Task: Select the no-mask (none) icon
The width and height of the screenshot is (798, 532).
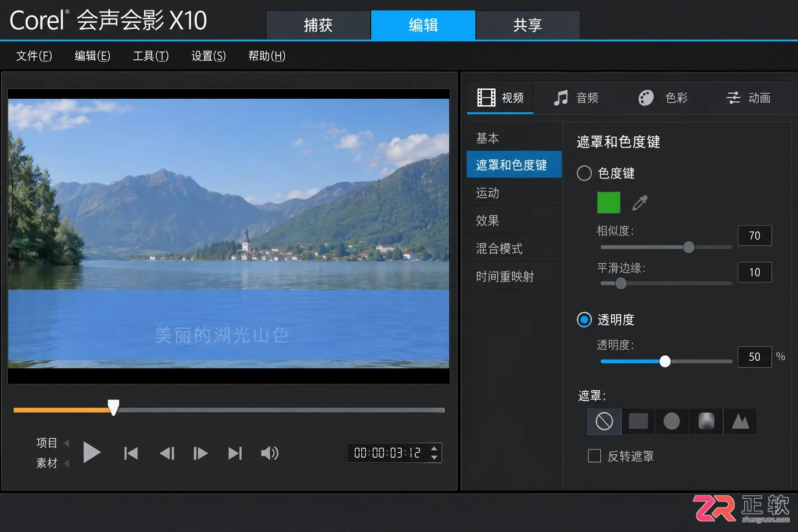Action: [x=604, y=421]
